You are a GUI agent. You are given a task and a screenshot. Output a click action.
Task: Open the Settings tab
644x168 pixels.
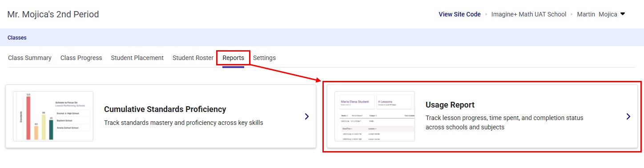pyautogui.click(x=264, y=58)
